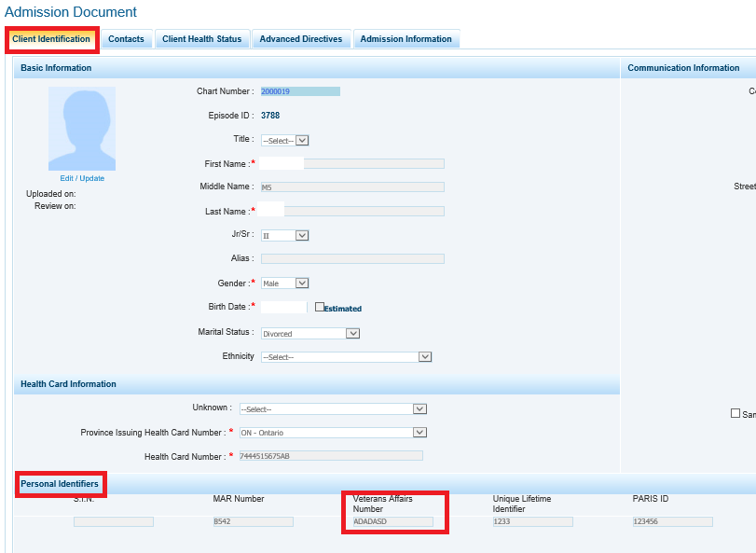The width and height of the screenshot is (756, 553).
Task: Open the Marital Status dropdown
Action: (309, 333)
